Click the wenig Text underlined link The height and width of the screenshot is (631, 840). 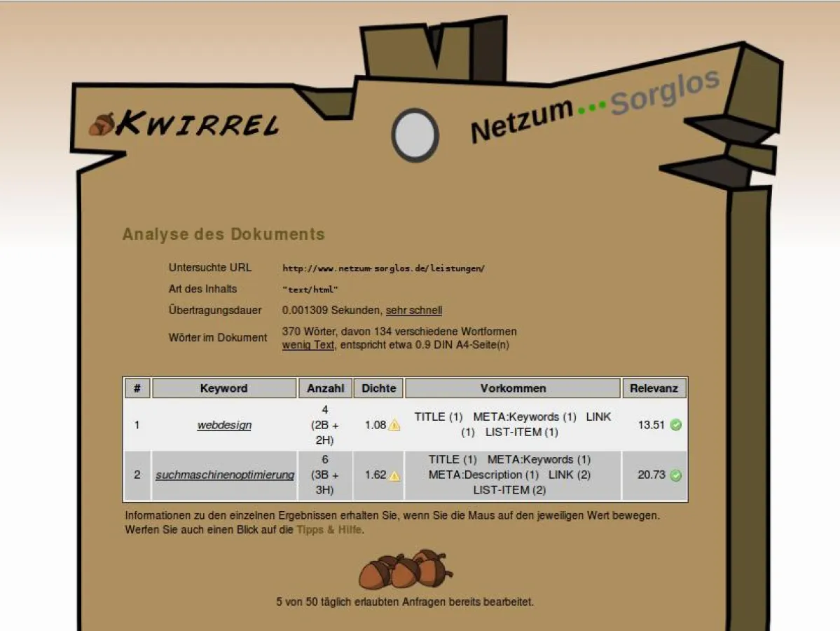[307, 345]
